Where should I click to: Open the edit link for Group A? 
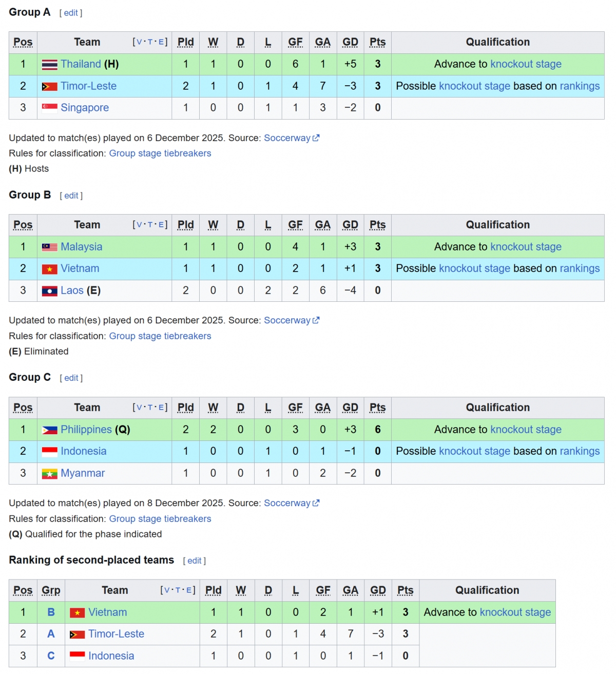(x=71, y=13)
